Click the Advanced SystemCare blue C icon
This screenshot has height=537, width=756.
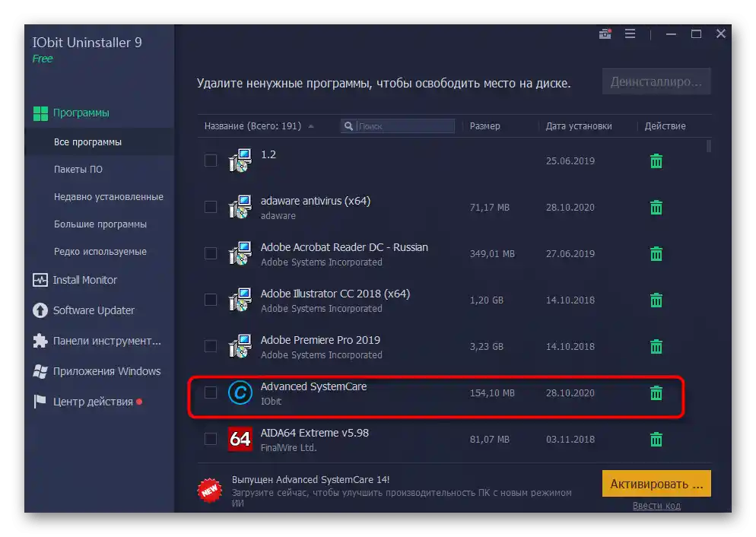(240, 392)
